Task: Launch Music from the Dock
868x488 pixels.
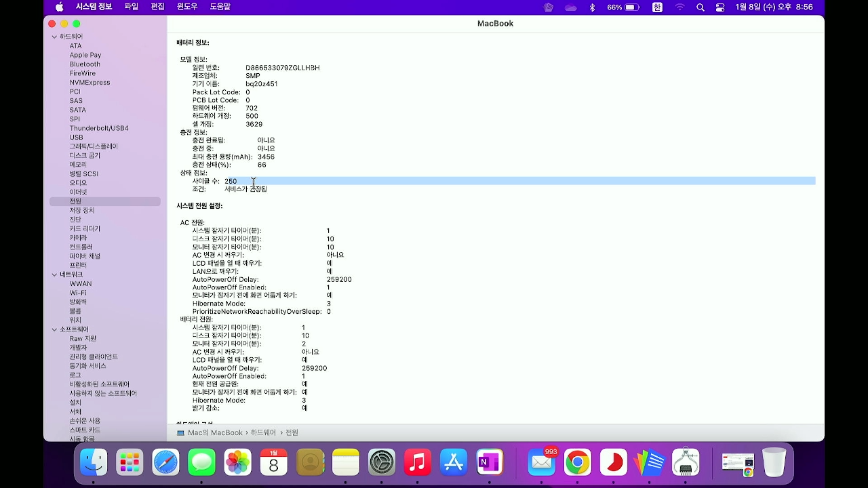Action: coord(418,463)
